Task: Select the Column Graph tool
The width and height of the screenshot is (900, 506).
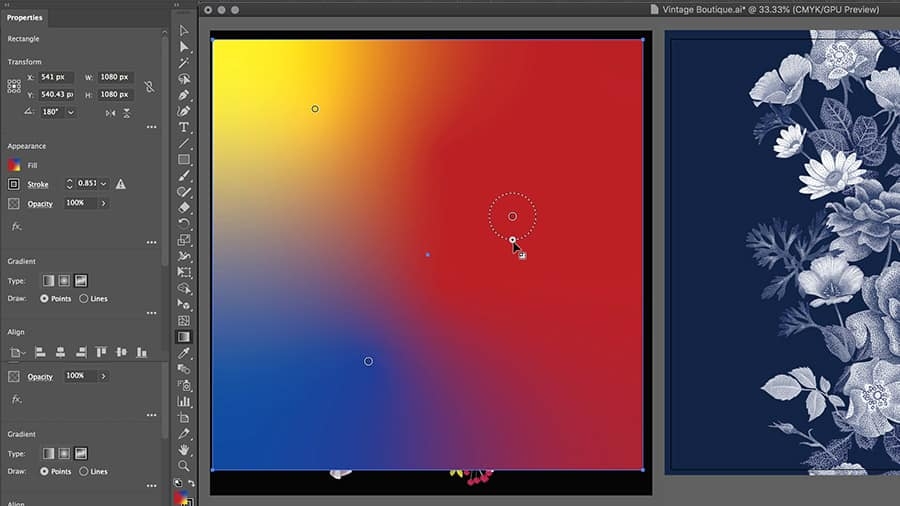Action: pos(184,402)
